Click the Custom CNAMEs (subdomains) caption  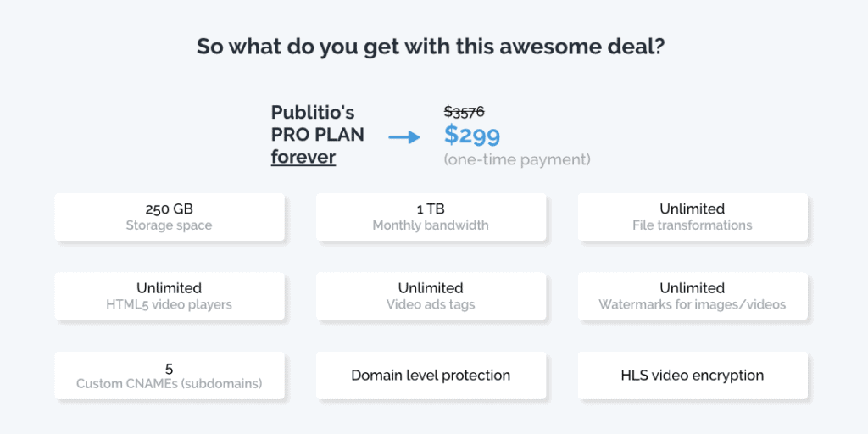click(x=169, y=383)
